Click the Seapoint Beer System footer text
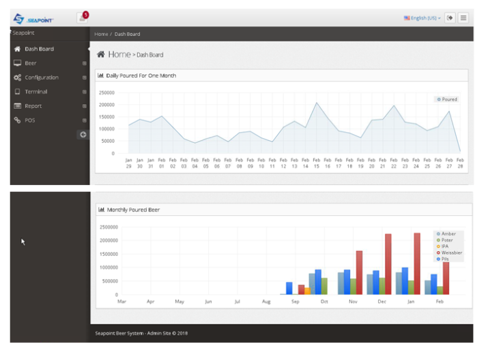 click(141, 333)
